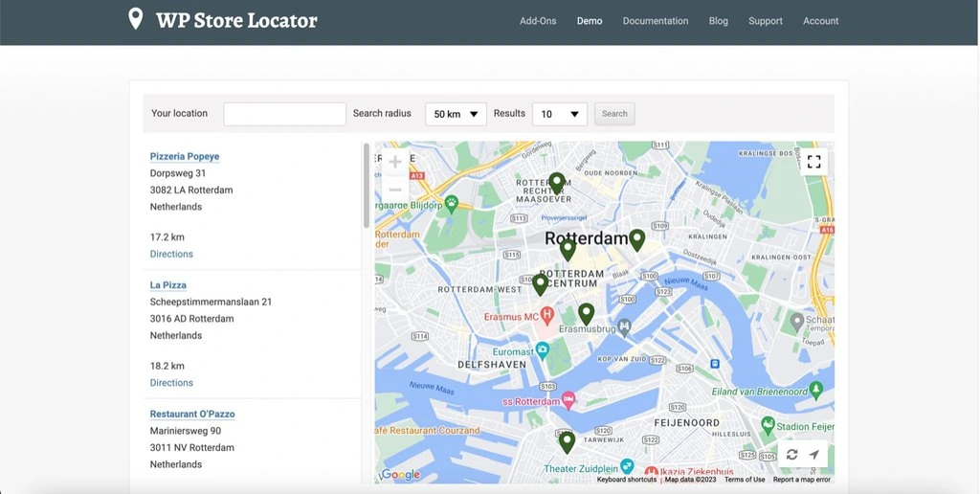Screen dimensions: 980x494
Task: Click the Erasmus MC hospital icon
Action: 546,316
